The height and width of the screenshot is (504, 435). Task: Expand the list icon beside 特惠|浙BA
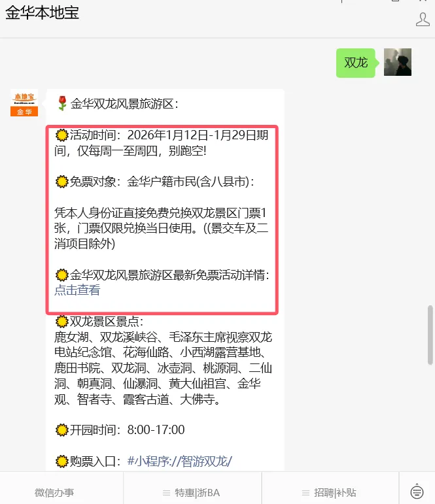click(x=166, y=493)
